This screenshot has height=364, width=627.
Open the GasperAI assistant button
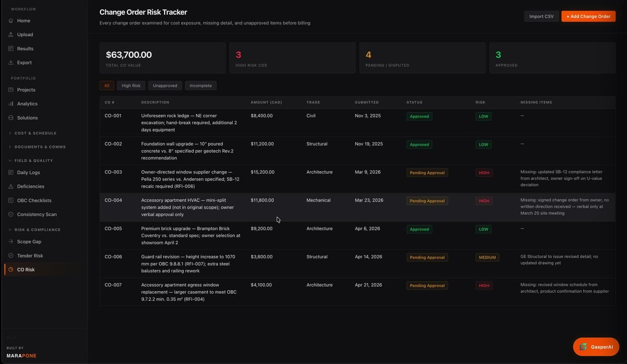(x=596, y=347)
